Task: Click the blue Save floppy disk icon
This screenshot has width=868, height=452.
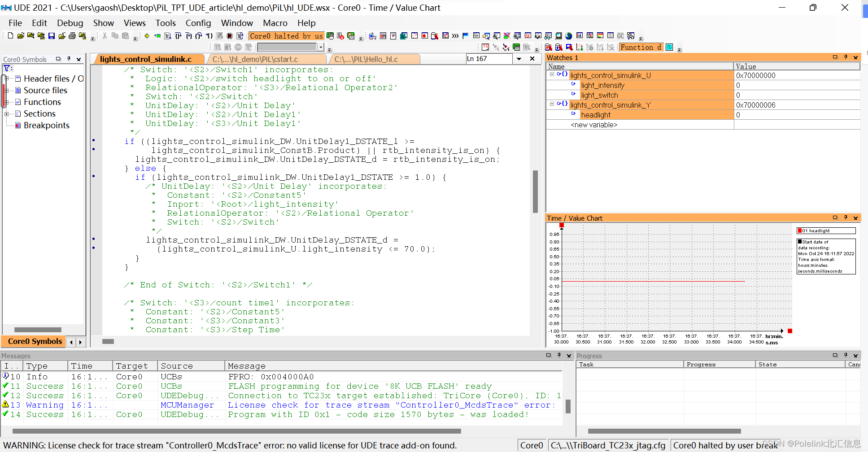Action: click(x=52, y=36)
